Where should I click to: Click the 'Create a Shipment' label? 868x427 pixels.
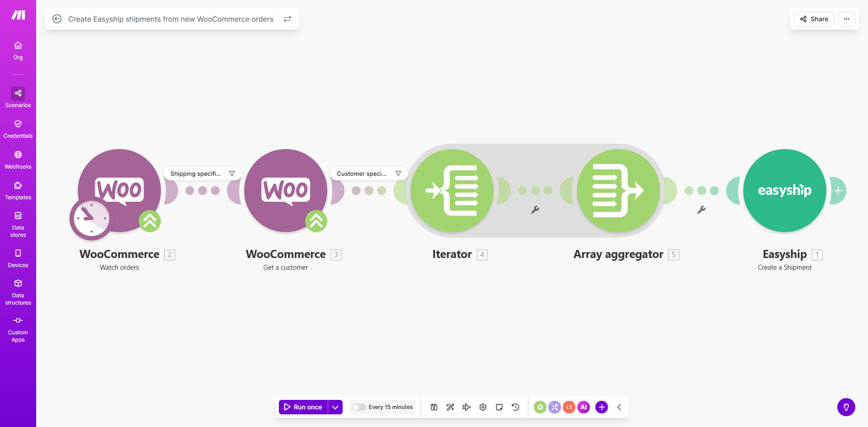785,267
